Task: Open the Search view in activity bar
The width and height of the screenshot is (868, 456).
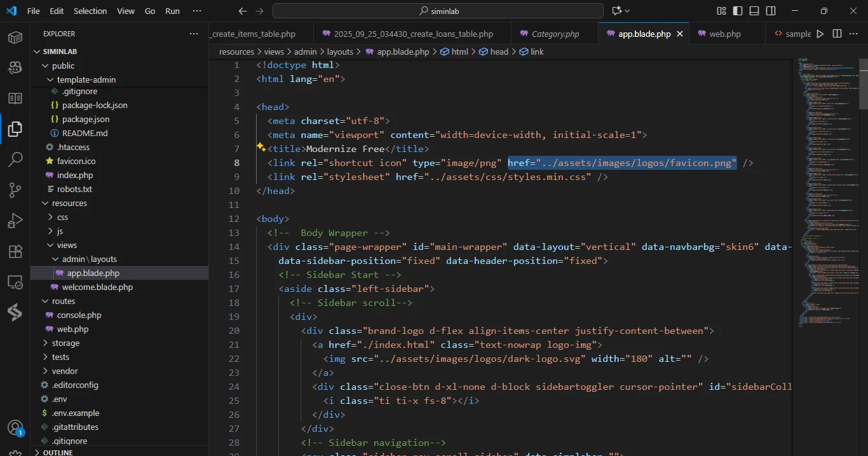Action: [x=15, y=160]
